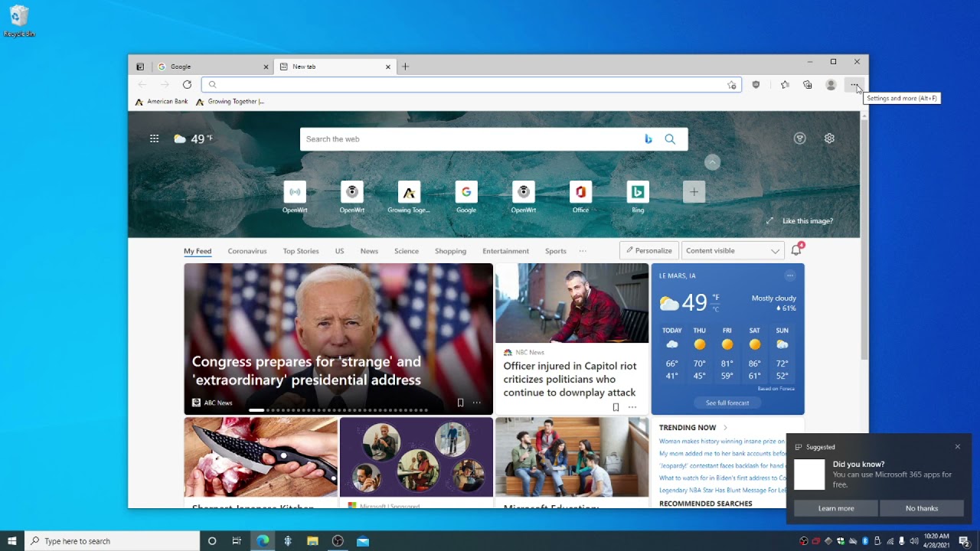Image resolution: width=980 pixels, height=551 pixels.
Task: Open Task View on the taskbar
Action: (x=237, y=541)
